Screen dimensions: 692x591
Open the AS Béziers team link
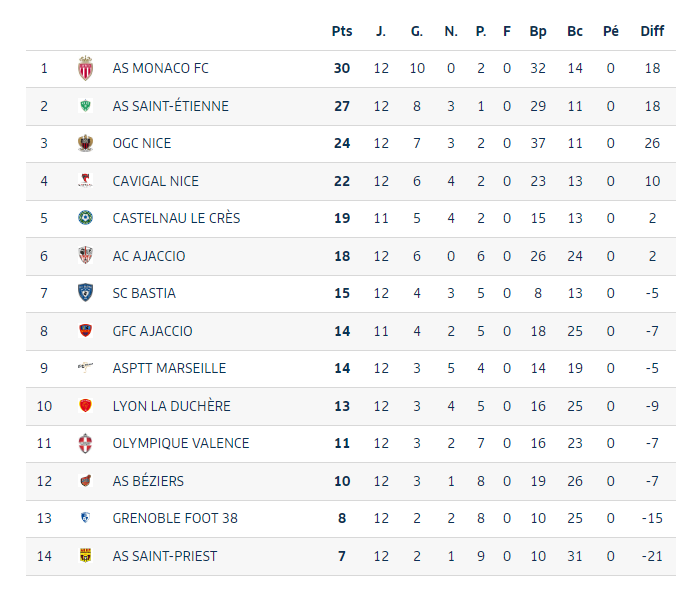coord(148,481)
